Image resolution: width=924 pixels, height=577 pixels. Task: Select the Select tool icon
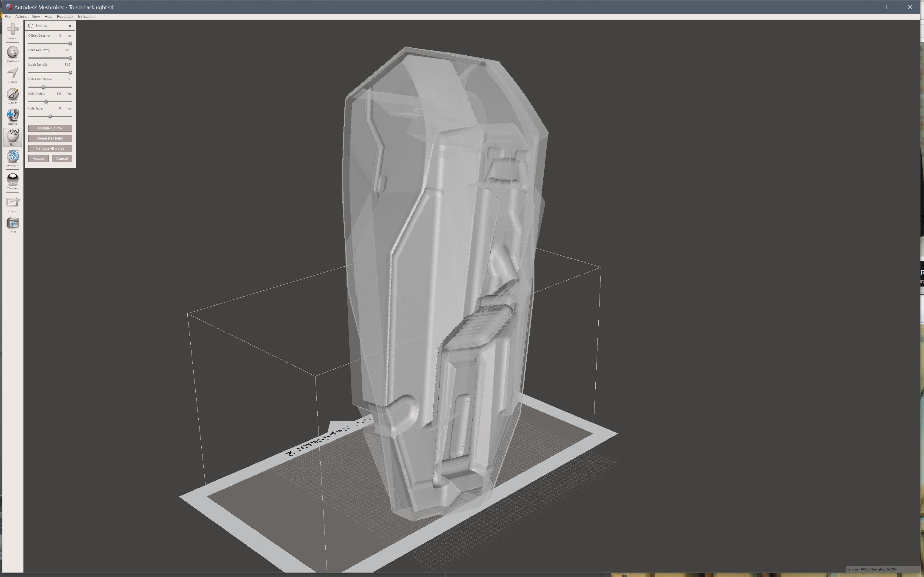click(12, 73)
